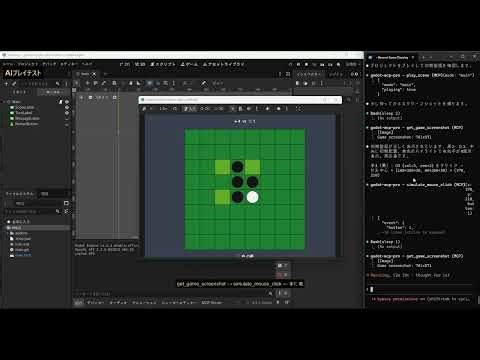This screenshot has height=360, width=480.
Task: Click the scene tree filter field
Action: click(37, 84)
